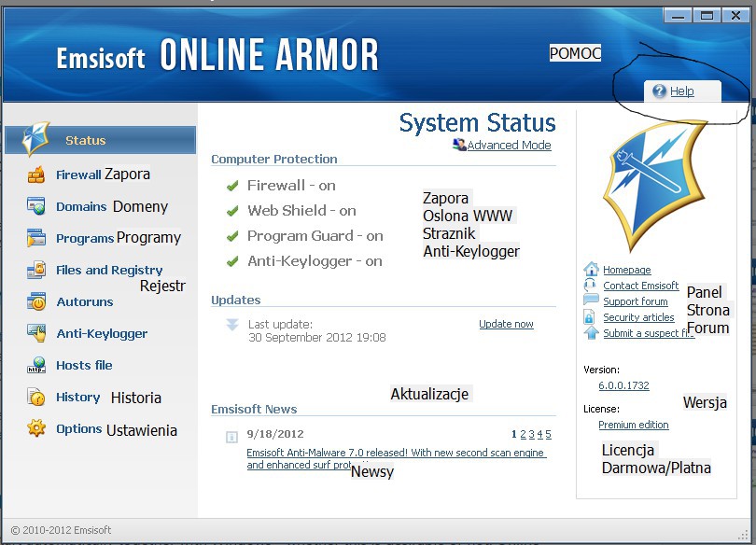
Task: Go to news page 3
Action: click(531, 434)
